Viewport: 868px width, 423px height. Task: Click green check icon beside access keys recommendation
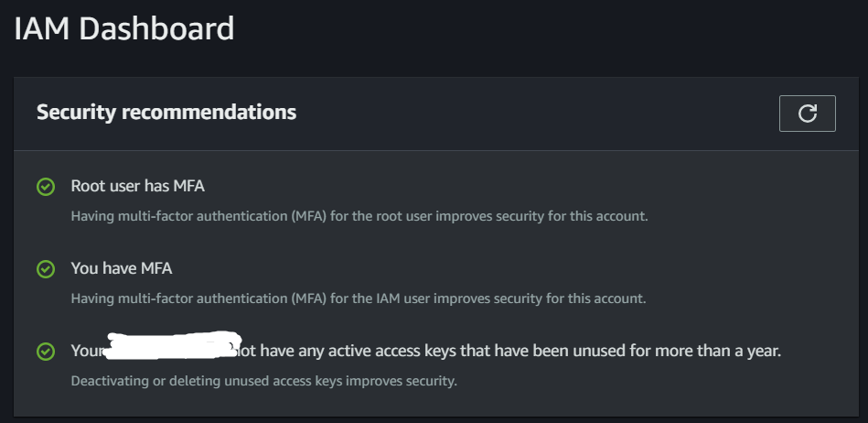coord(45,352)
